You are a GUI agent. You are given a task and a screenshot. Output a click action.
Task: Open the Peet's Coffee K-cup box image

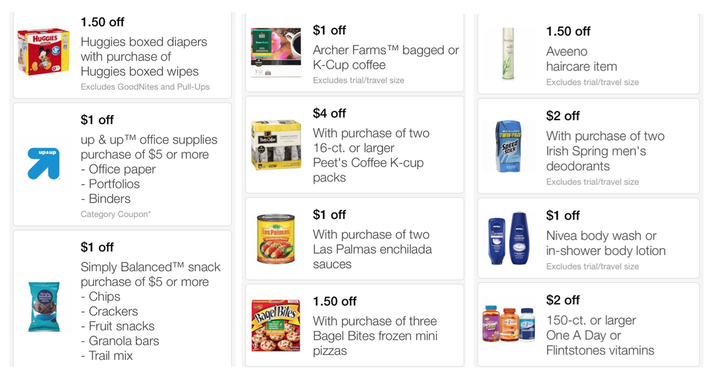[x=276, y=145]
